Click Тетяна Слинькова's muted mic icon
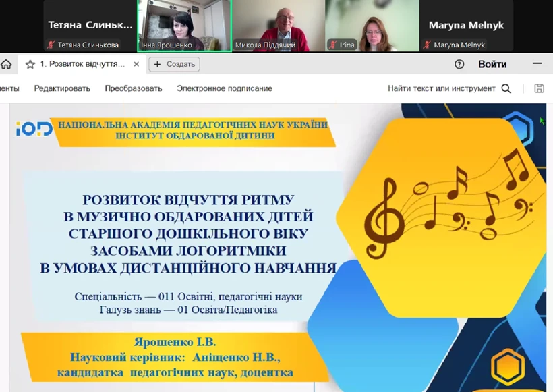The width and height of the screenshot is (553, 392). tap(51, 45)
